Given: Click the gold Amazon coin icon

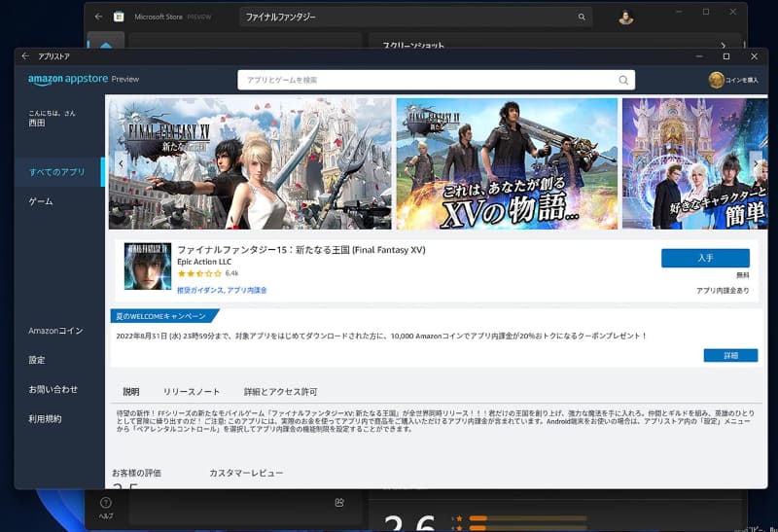Looking at the screenshot, I should [716, 80].
